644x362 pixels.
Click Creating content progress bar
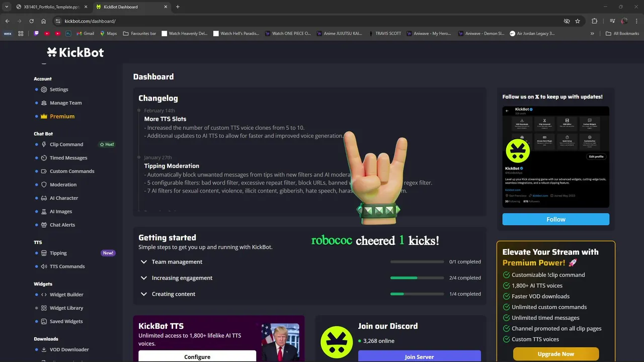coord(417,294)
